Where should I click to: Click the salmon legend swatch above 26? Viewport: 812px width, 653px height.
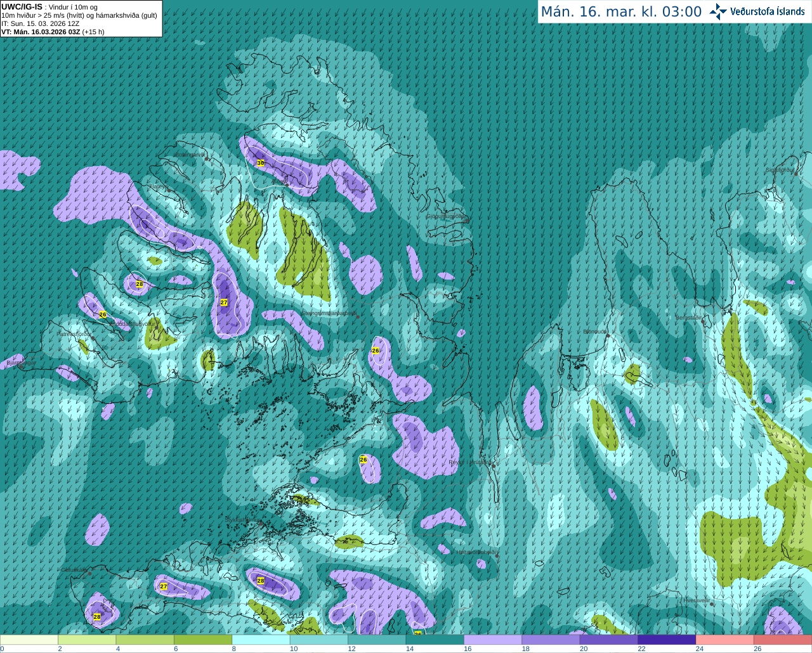(x=783, y=640)
